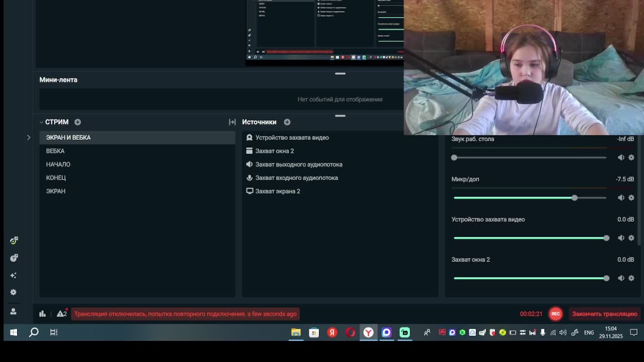Collapse the СТРИМ scene collection chevron
Image resolution: width=644 pixels, height=362 pixels.
click(41, 122)
